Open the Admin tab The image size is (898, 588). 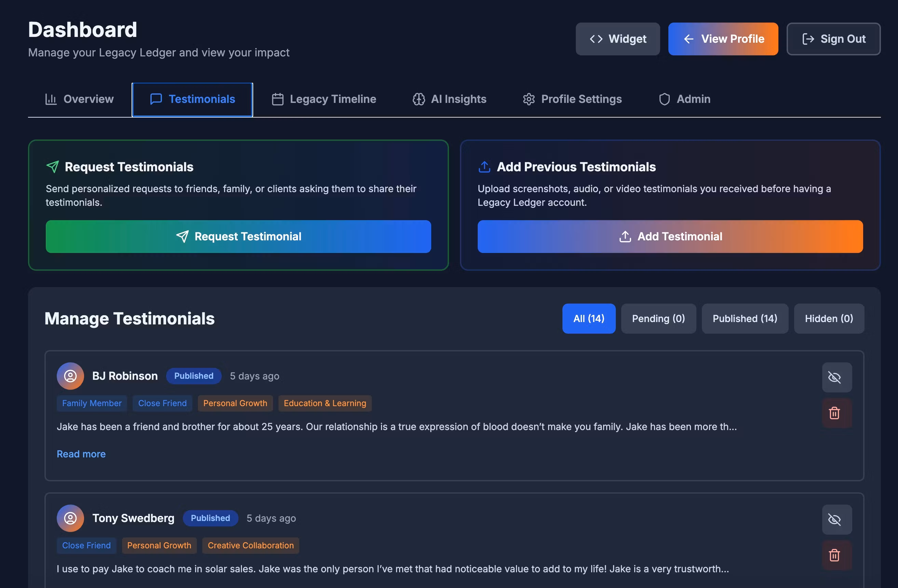point(684,99)
